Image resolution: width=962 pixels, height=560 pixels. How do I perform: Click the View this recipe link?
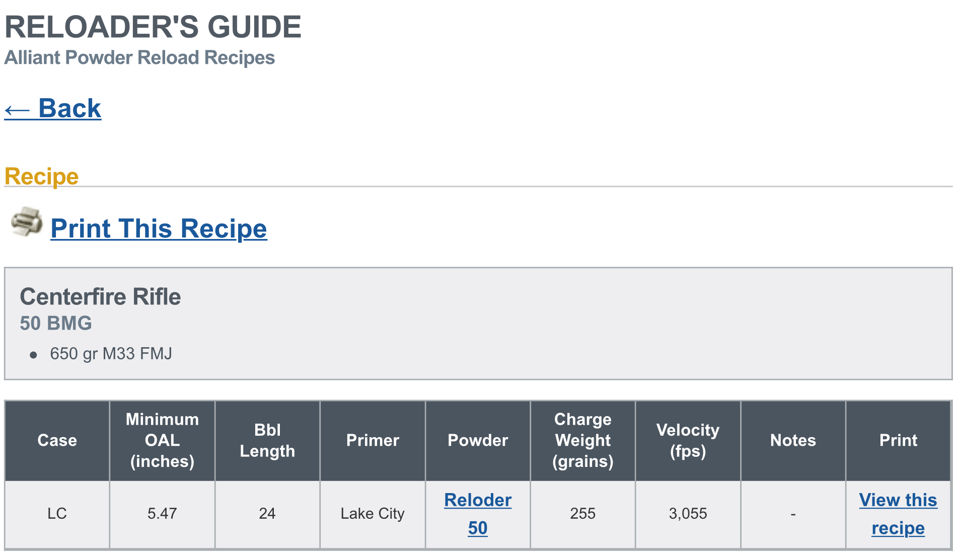(898, 513)
